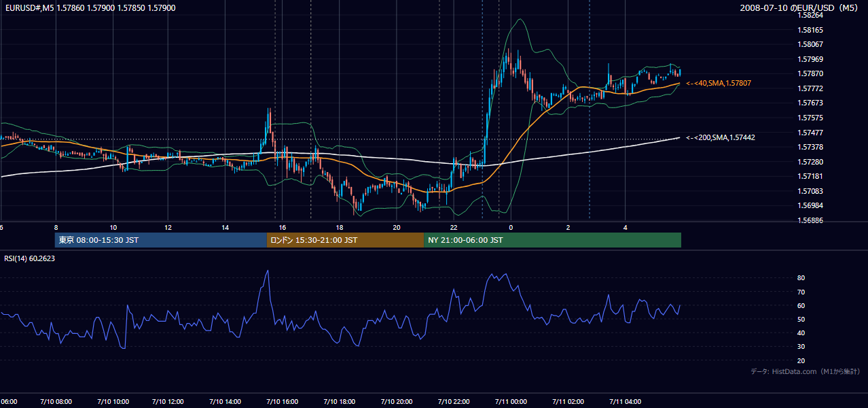The height and width of the screenshot is (408, 868).
Task: Click price axis label 1.57870
Action: click(x=810, y=73)
